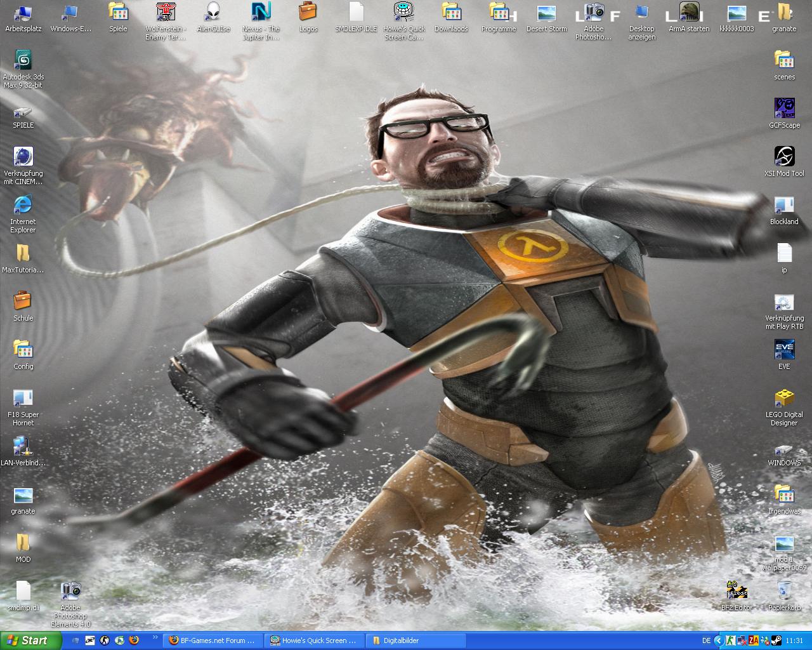812x650 pixels.
Task: Click the 11:31 taskbar clock
Action: click(x=794, y=640)
